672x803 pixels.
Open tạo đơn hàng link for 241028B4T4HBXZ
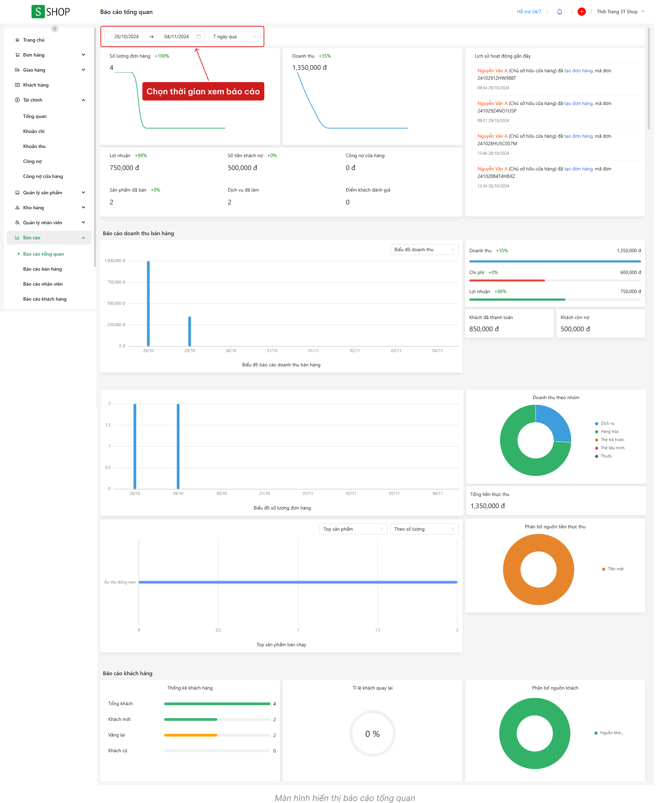pos(579,169)
